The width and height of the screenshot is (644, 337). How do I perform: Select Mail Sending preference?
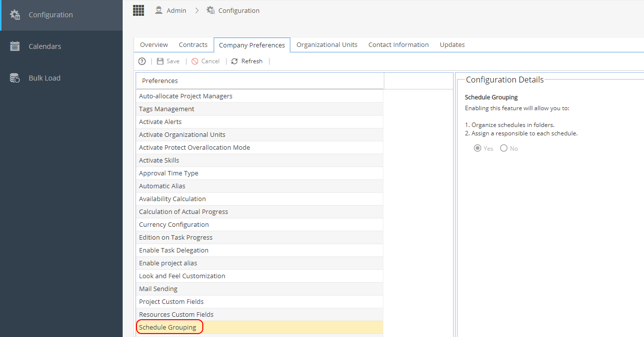click(259, 289)
